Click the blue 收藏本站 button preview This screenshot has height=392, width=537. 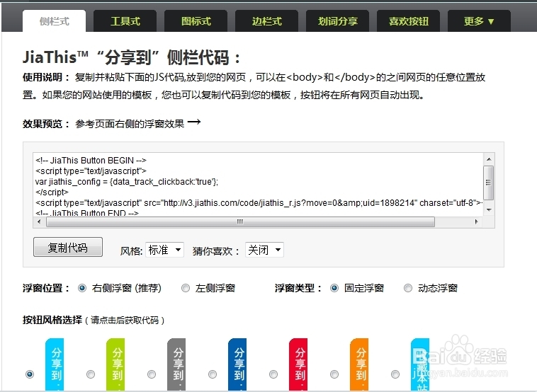420,364
